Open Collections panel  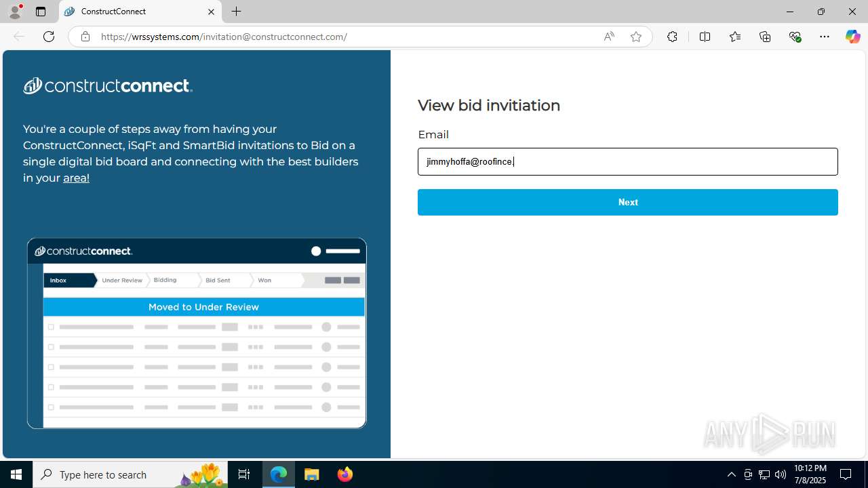coord(765,37)
